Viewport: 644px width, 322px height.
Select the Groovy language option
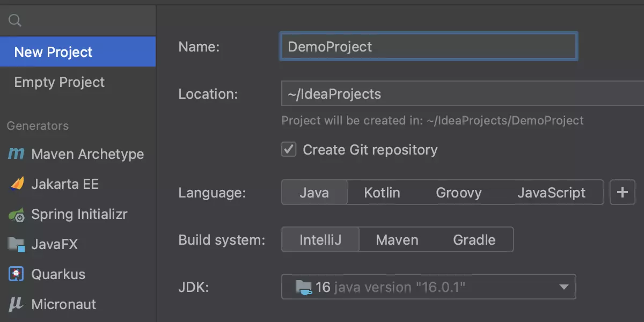coord(459,192)
